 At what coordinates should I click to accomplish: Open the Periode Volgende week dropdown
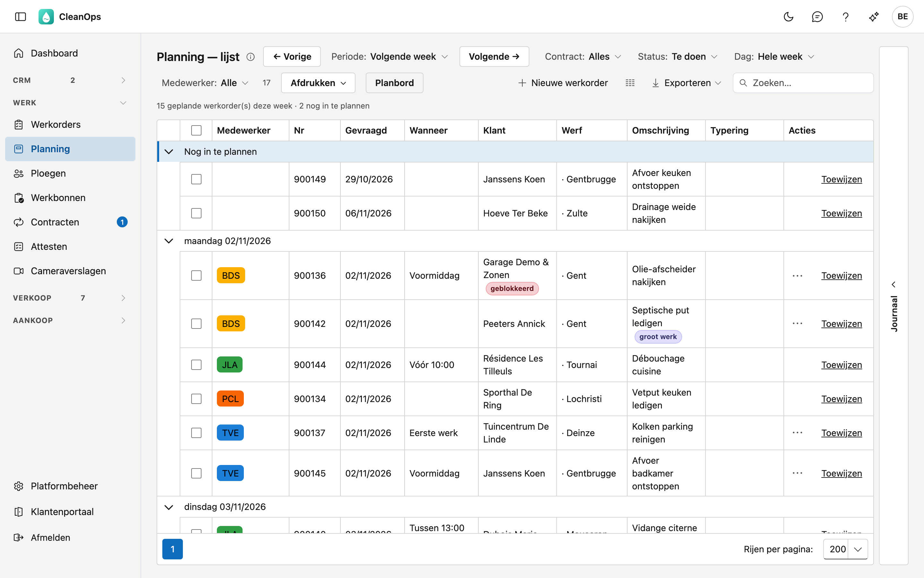click(x=389, y=57)
